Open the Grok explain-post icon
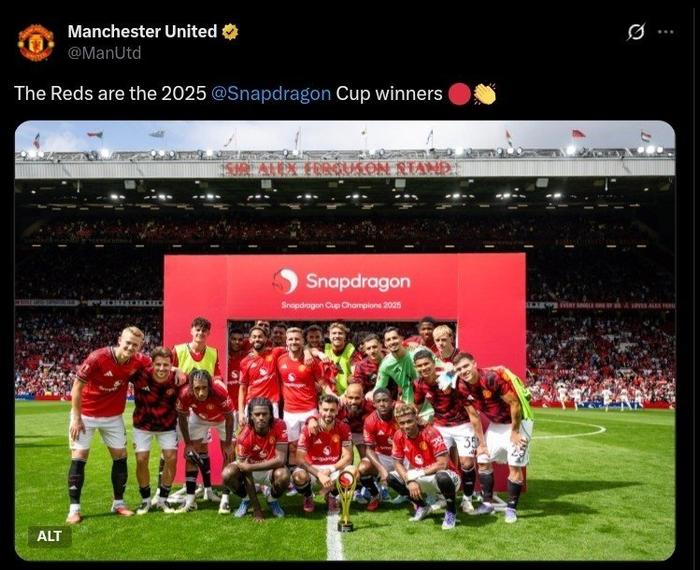 click(x=635, y=32)
